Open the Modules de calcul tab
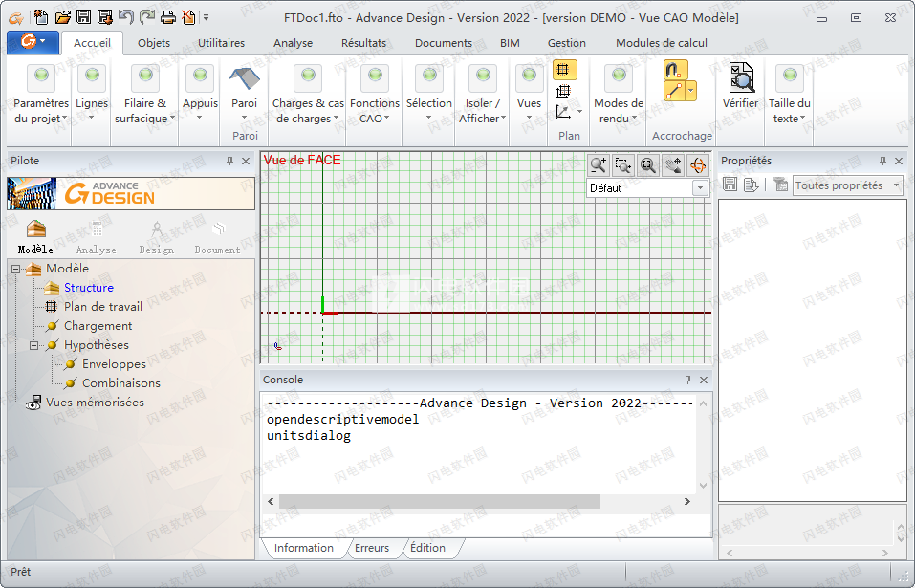The width and height of the screenshot is (915, 588). (662, 43)
